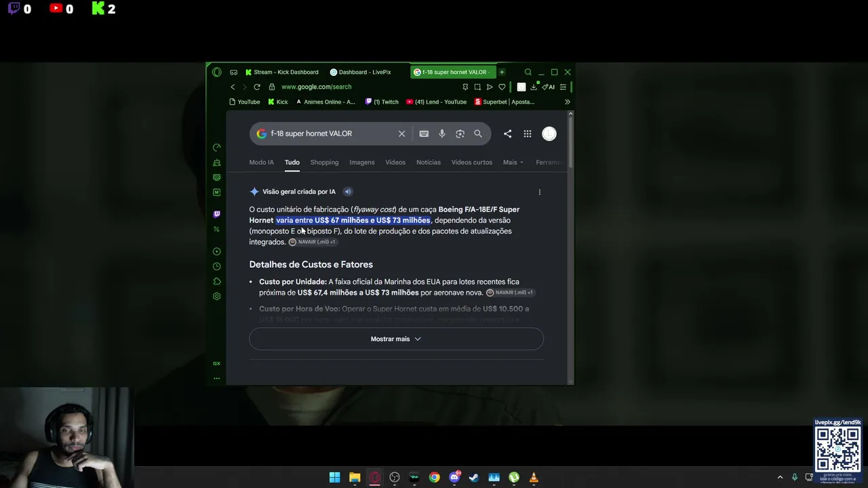Viewport: 868px width, 488px height.
Task: Open the AI assistant button
Action: [549, 87]
